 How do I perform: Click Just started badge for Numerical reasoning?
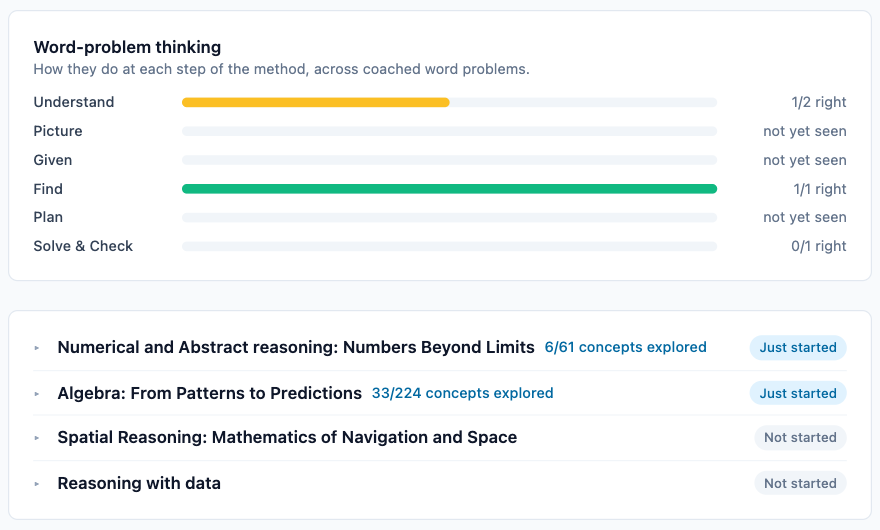point(798,348)
